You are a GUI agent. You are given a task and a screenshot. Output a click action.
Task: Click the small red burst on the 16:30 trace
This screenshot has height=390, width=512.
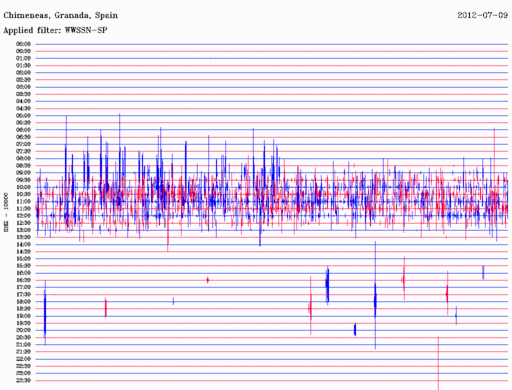[x=208, y=280]
